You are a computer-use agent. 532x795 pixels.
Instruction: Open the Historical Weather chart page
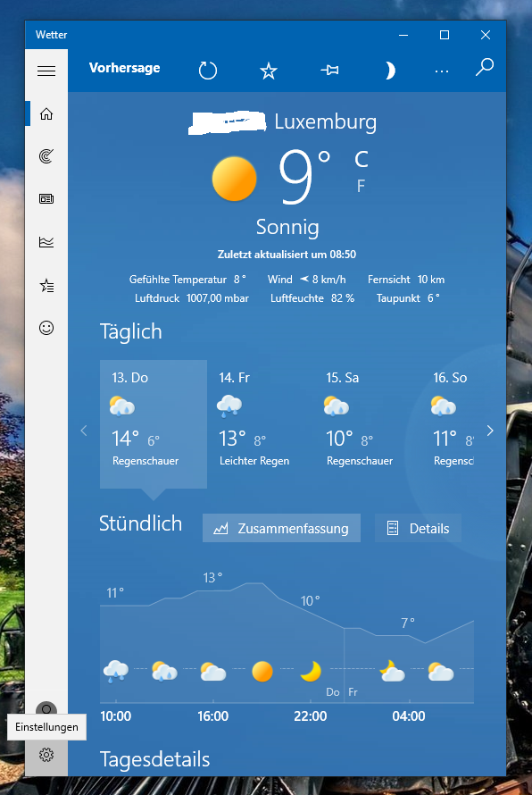pos(46,242)
